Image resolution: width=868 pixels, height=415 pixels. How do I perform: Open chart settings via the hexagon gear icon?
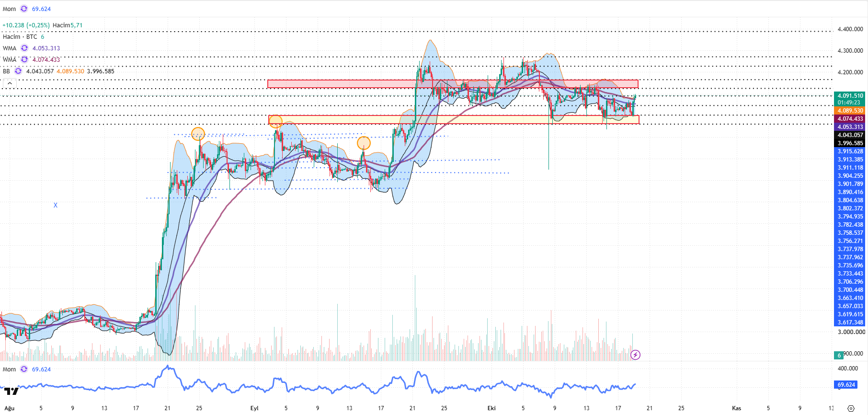point(851,408)
